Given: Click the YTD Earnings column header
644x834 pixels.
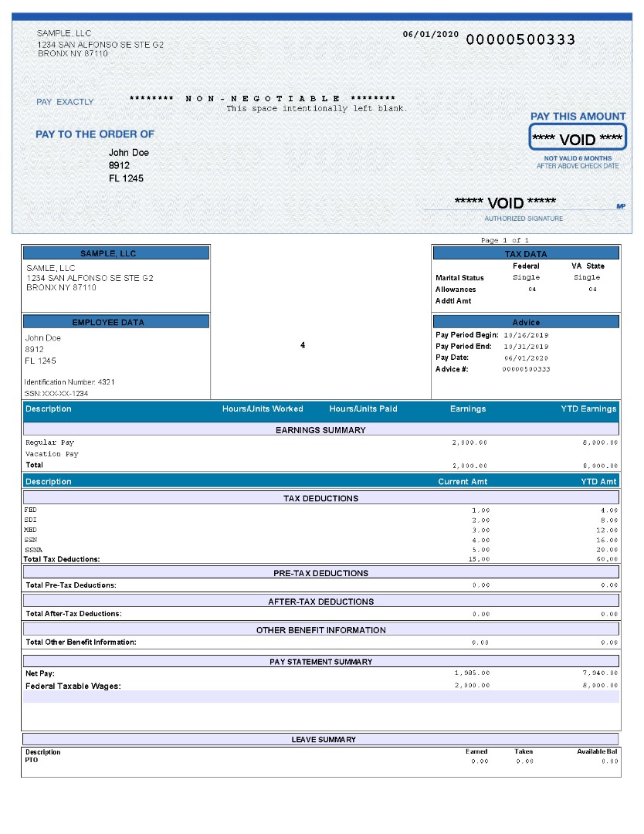Looking at the screenshot, I should 588,409.
